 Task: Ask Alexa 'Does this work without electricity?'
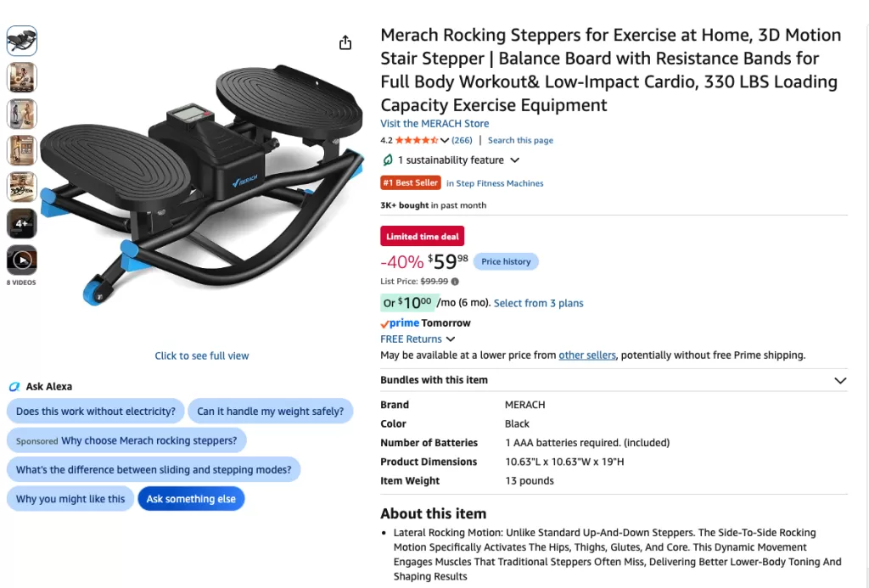[95, 412]
